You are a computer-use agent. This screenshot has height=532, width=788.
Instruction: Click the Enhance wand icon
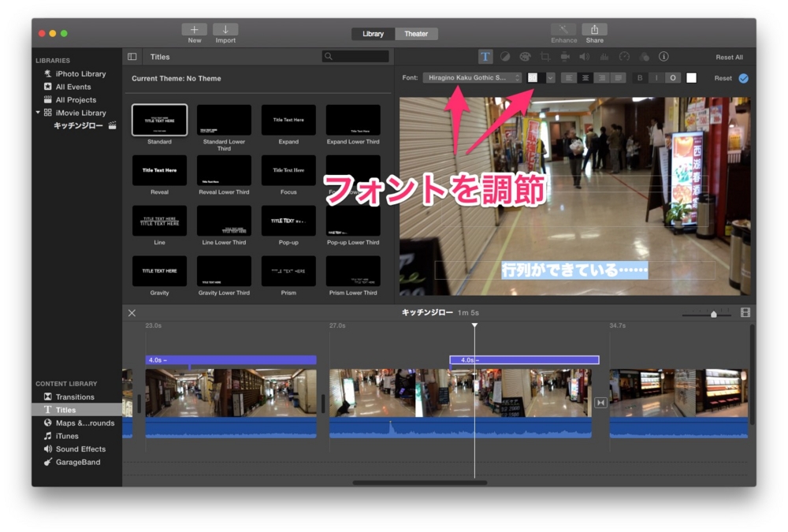coord(563,30)
